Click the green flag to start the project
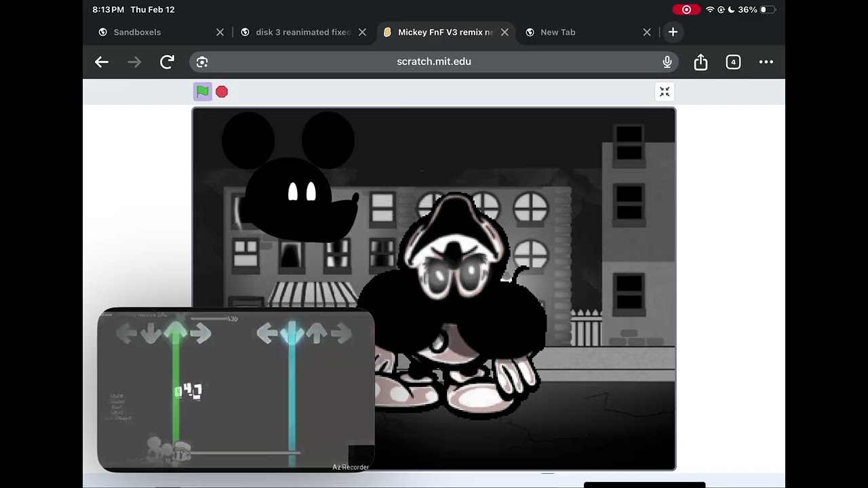Viewport: 868px width, 488px height. (x=202, y=91)
